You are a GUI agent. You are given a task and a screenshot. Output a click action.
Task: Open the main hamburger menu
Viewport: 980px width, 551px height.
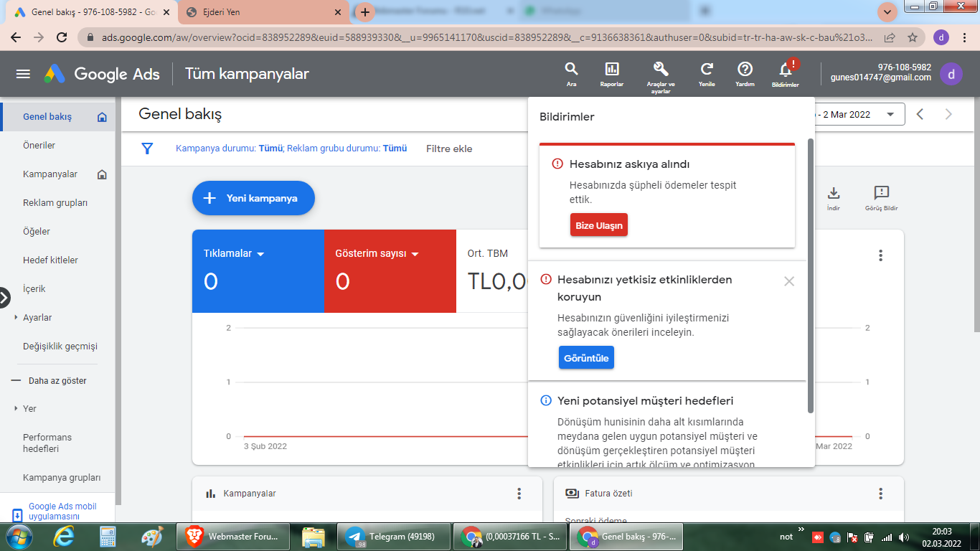point(23,74)
